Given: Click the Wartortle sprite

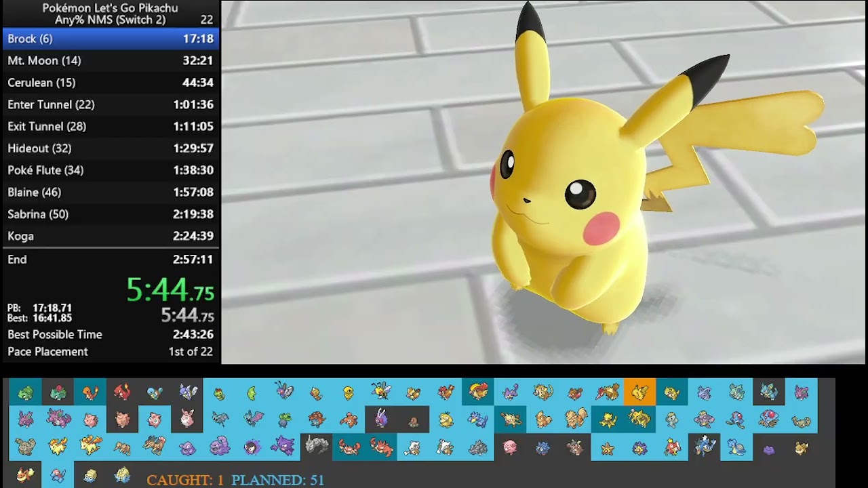Looking at the screenshot, I should pos(188,392).
